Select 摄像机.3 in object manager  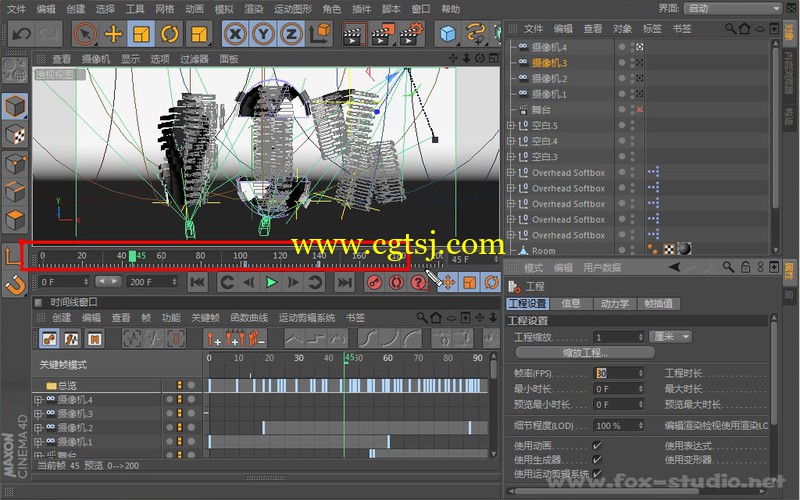point(549,63)
